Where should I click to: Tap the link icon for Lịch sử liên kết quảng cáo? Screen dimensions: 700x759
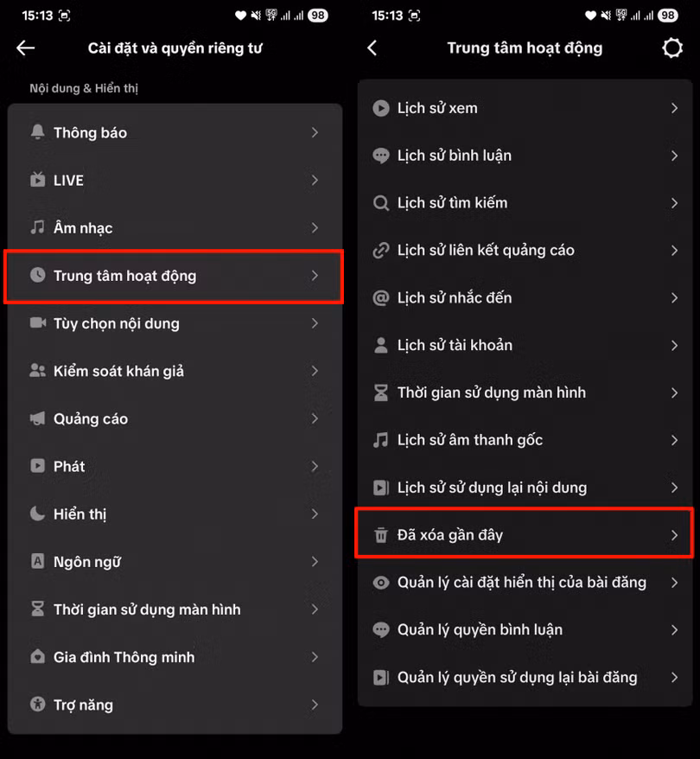point(381,250)
